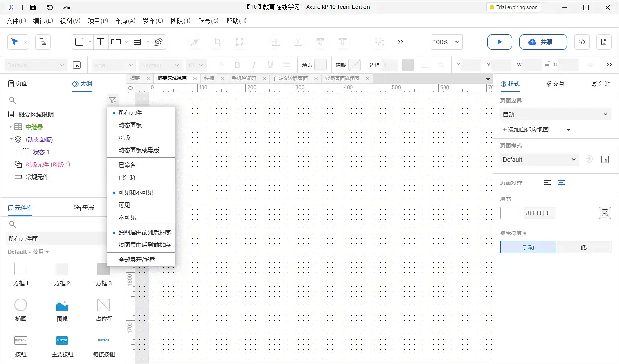The width and height of the screenshot is (619, 364).
Task: Click the Preview play button
Action: coord(499,42)
